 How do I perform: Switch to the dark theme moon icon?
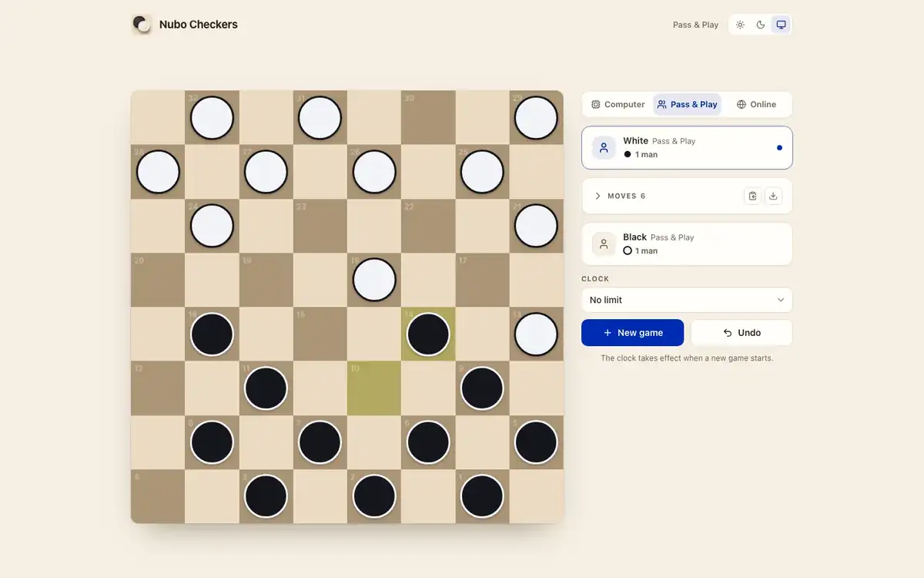[761, 25]
